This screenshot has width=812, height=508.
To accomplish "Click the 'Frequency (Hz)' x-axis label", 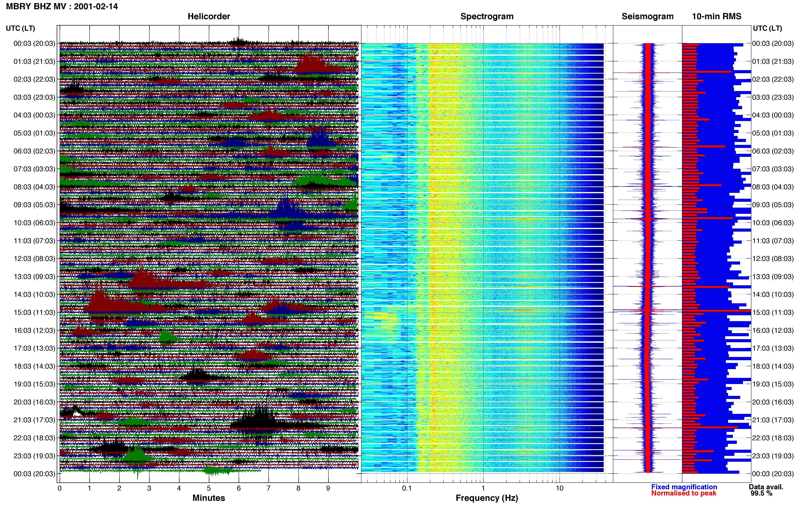I will pyautogui.click(x=487, y=498).
